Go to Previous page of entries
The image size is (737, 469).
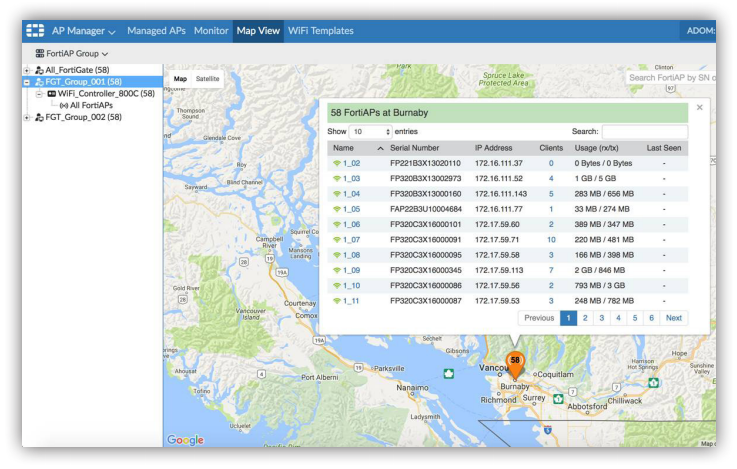[539, 318]
